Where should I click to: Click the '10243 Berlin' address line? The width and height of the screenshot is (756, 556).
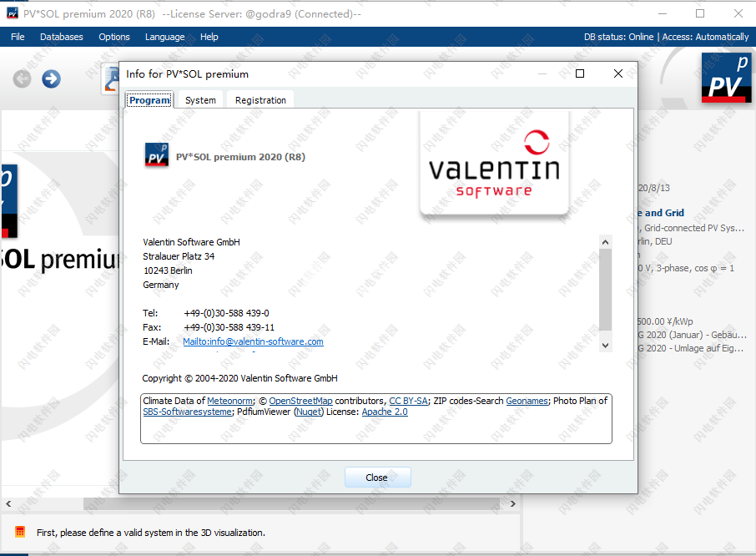[168, 270]
